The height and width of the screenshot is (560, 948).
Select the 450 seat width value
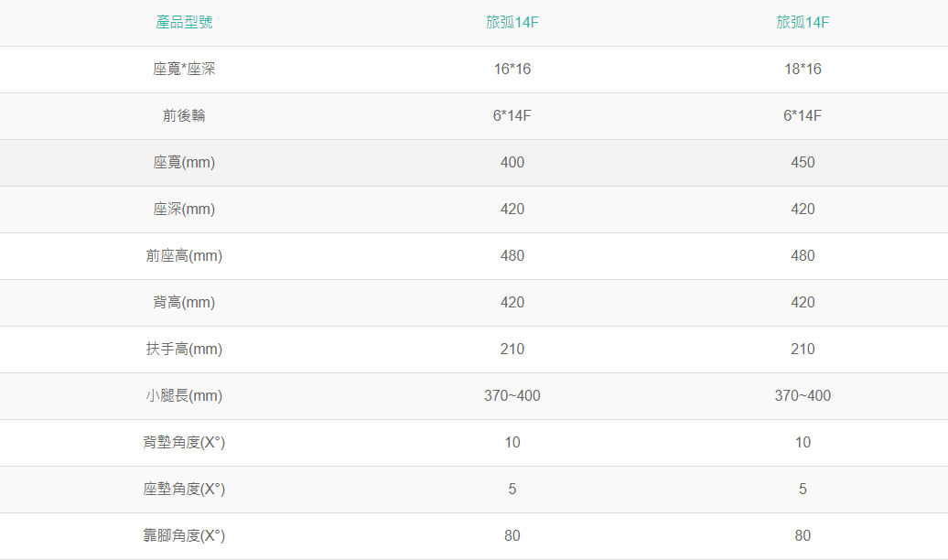[803, 162]
